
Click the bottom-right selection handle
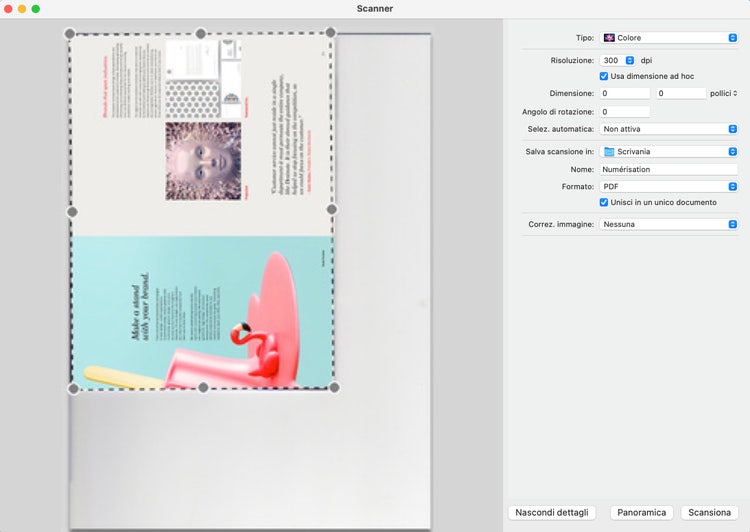pyautogui.click(x=334, y=387)
